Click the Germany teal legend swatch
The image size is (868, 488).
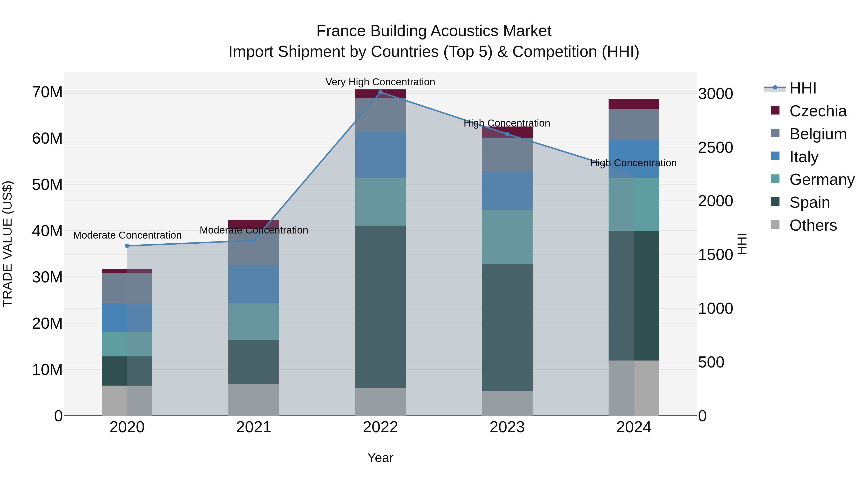[x=775, y=179]
